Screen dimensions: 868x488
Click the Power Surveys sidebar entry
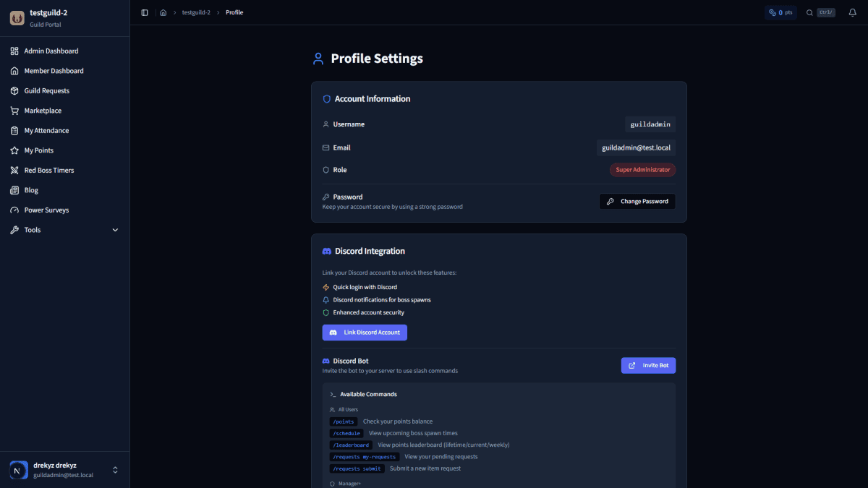click(x=48, y=210)
